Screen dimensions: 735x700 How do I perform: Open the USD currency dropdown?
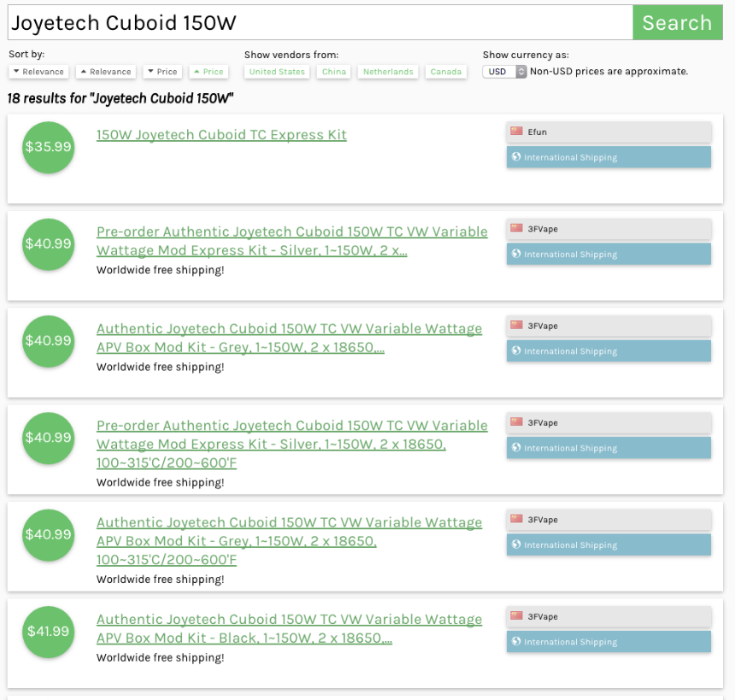(505, 72)
